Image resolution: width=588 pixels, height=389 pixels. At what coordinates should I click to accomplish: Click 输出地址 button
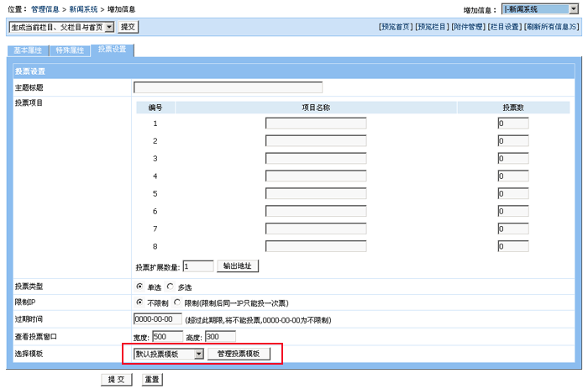239,266
